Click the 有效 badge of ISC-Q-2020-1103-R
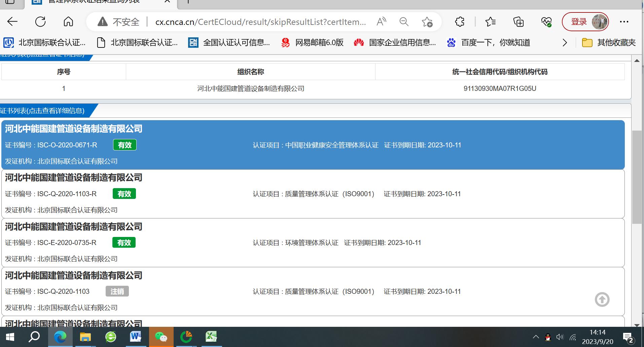 [x=124, y=194]
